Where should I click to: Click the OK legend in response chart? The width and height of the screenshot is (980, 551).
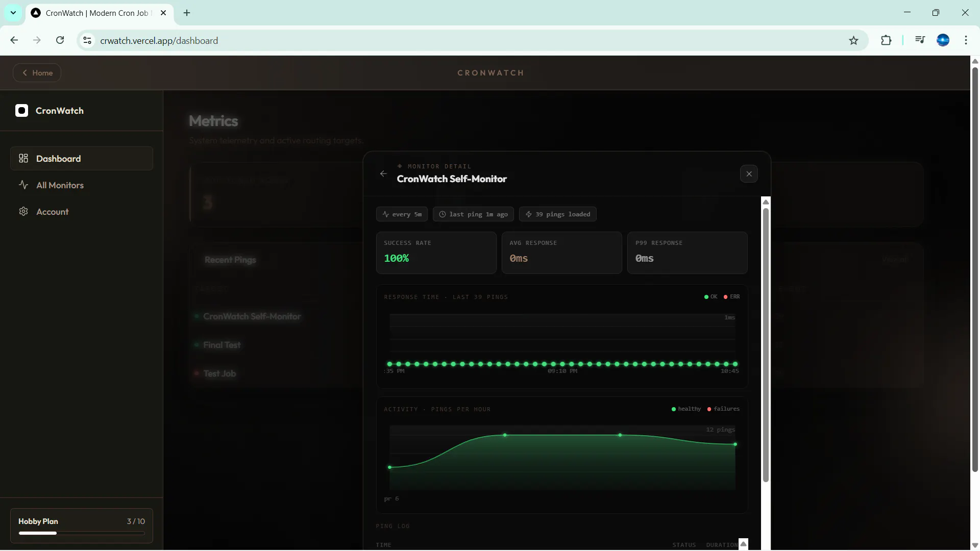point(711,297)
